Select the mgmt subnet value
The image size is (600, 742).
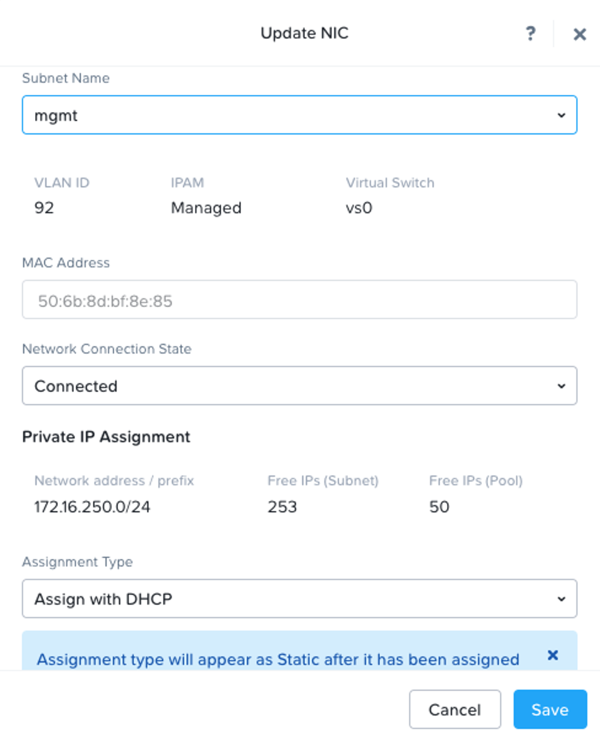click(56, 116)
